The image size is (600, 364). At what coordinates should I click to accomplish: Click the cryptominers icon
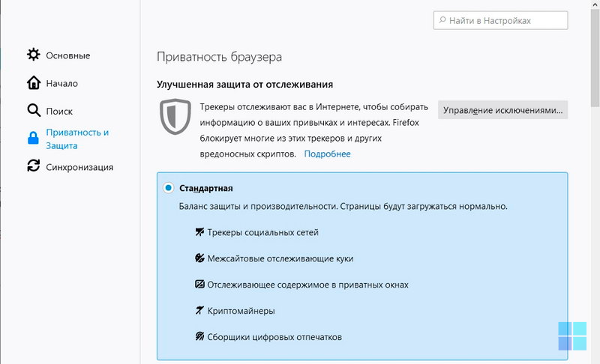[199, 311]
